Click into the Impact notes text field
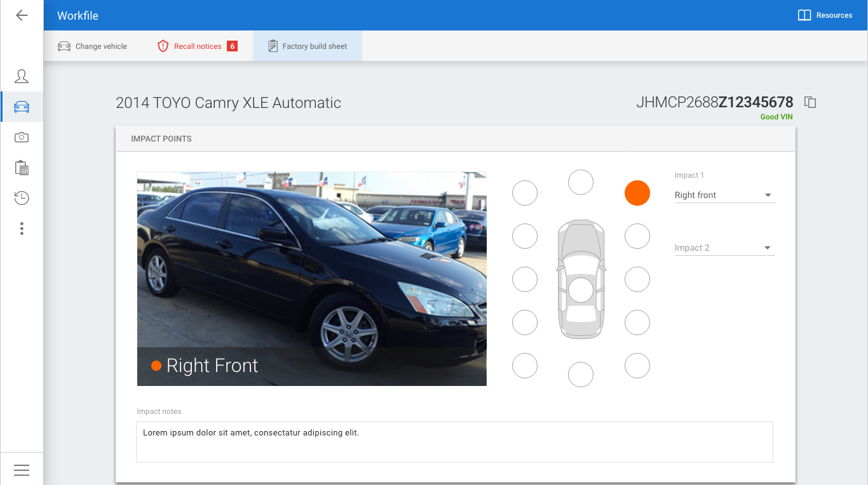868x485 pixels. pyautogui.click(x=454, y=442)
